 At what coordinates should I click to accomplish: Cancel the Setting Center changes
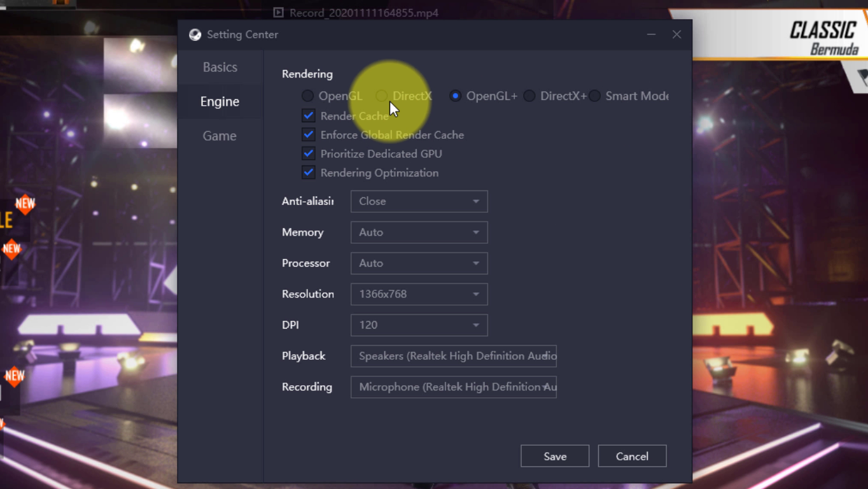(x=632, y=456)
